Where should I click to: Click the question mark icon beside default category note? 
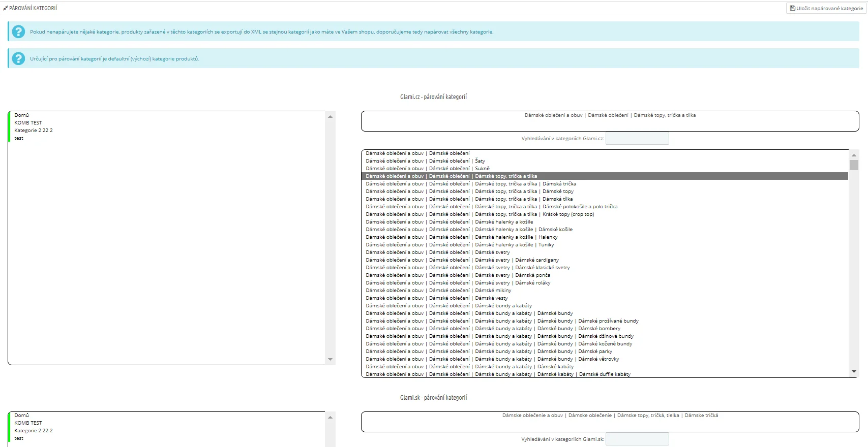coord(18,58)
